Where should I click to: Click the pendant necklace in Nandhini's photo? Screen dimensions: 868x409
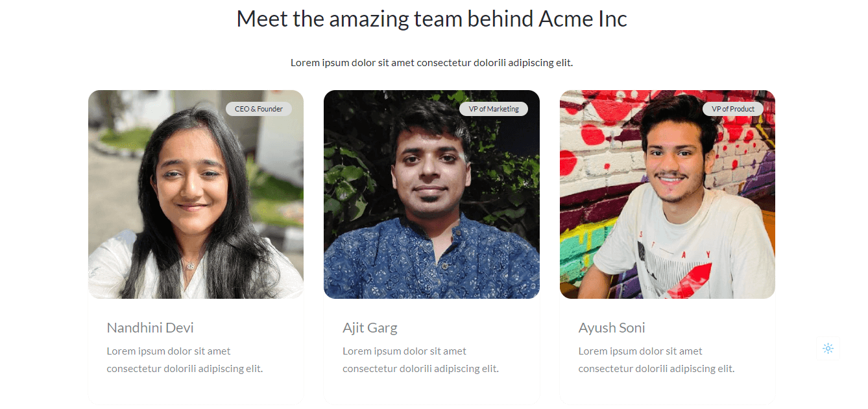point(189,264)
